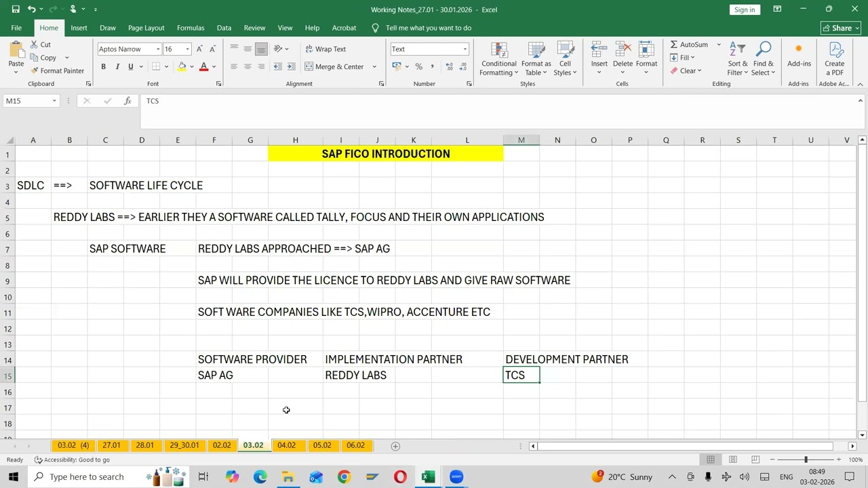This screenshot has width=868, height=488.
Task: Expand the Conditional Formatting menu
Action: click(498, 58)
